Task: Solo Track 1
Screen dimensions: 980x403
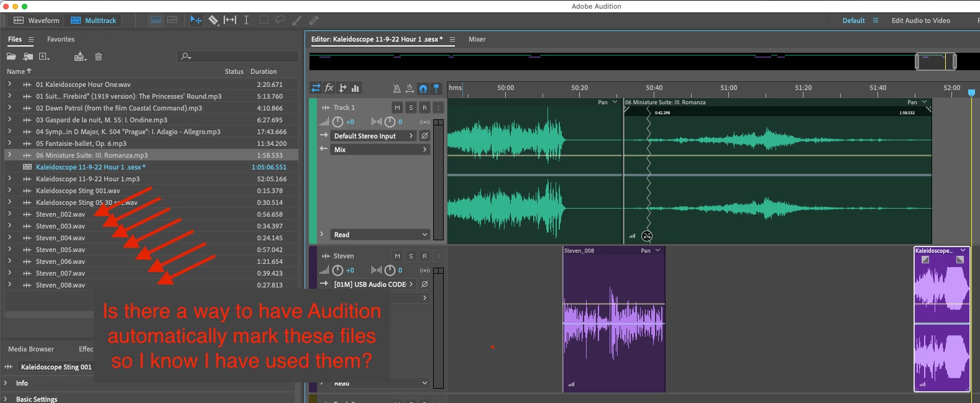Action: pos(411,107)
